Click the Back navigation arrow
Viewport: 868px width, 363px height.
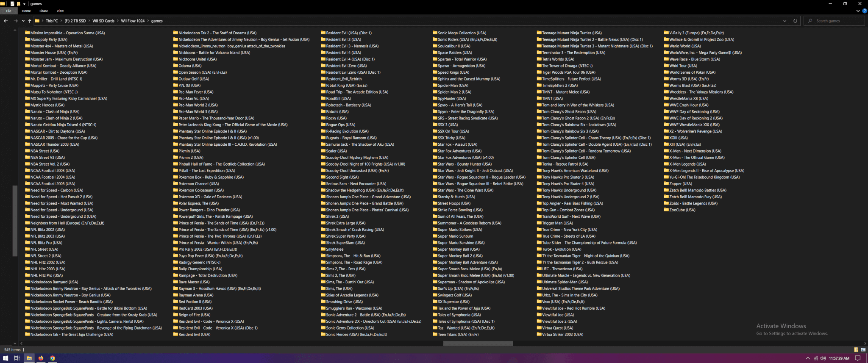[6, 21]
